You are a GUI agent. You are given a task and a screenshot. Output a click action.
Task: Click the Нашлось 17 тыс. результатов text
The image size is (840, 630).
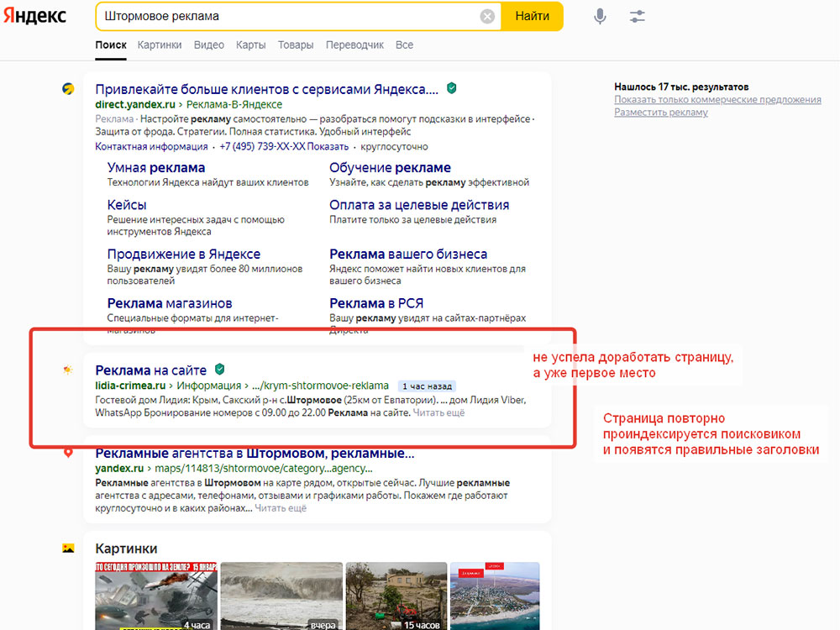tap(681, 87)
